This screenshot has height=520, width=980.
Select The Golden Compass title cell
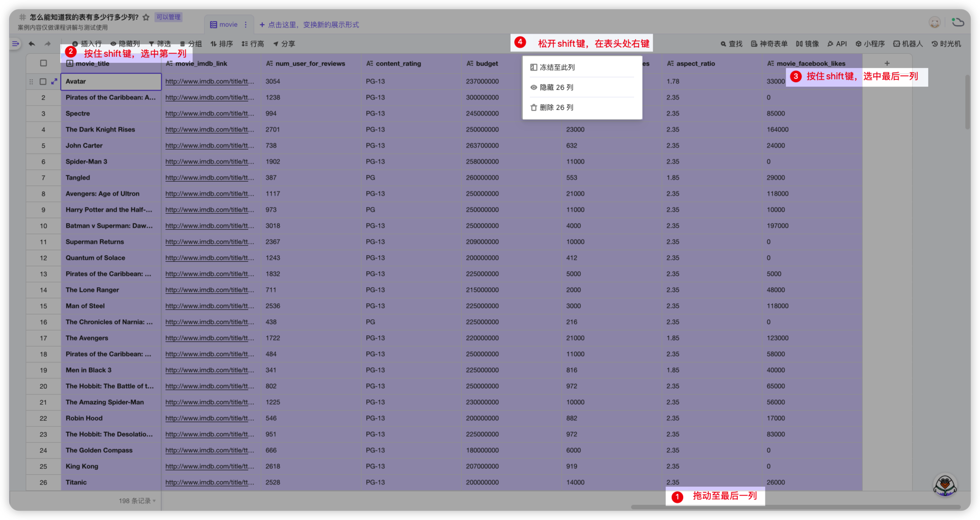coord(111,450)
